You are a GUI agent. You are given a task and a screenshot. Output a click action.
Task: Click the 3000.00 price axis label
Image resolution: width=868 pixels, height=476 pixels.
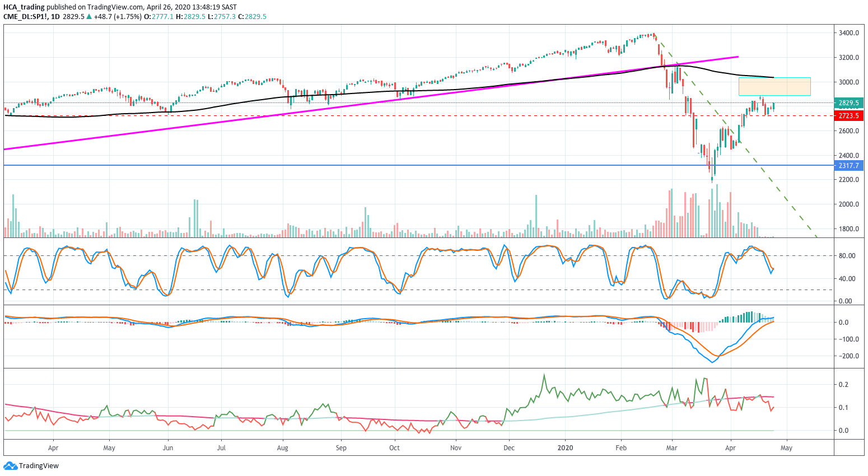(849, 82)
